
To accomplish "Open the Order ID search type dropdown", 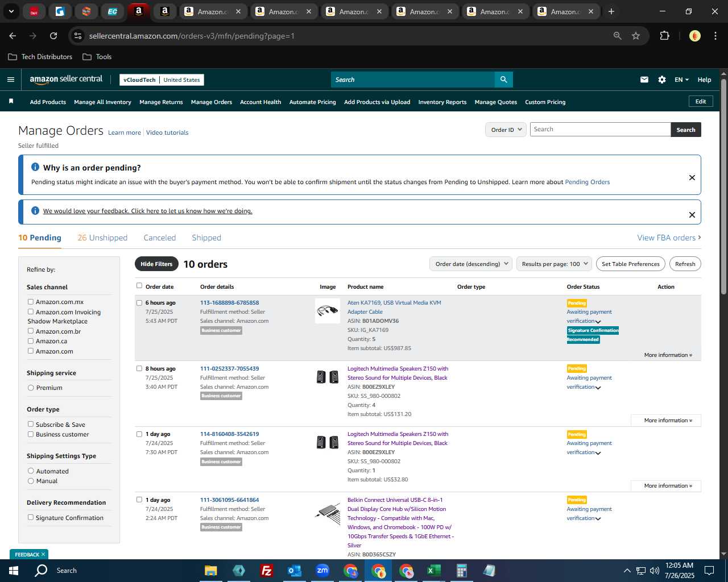I will pyautogui.click(x=506, y=130).
